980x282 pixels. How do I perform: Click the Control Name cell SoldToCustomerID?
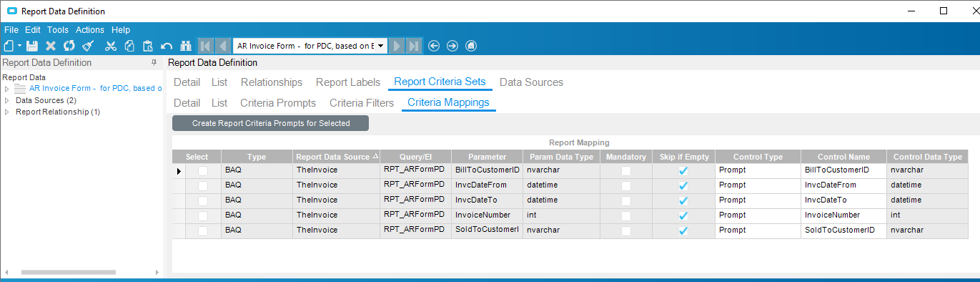(x=844, y=230)
